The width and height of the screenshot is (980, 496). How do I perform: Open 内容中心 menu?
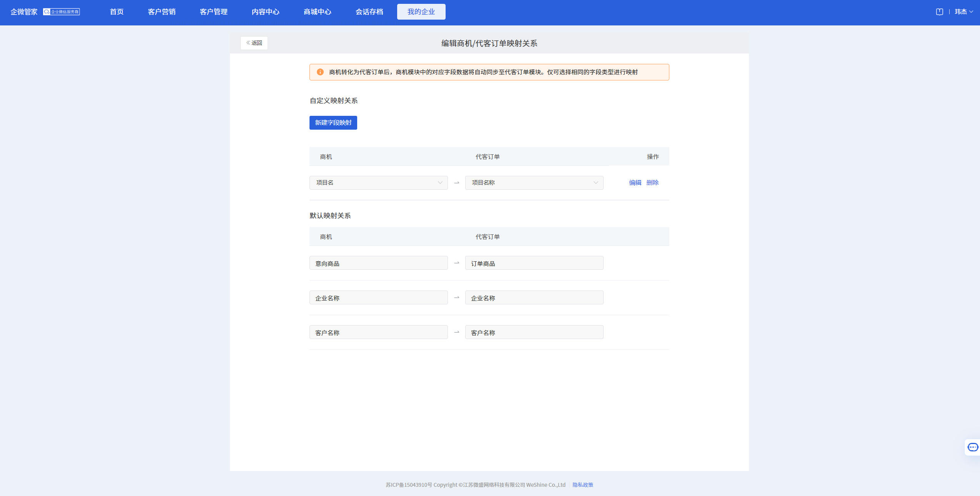pyautogui.click(x=266, y=12)
